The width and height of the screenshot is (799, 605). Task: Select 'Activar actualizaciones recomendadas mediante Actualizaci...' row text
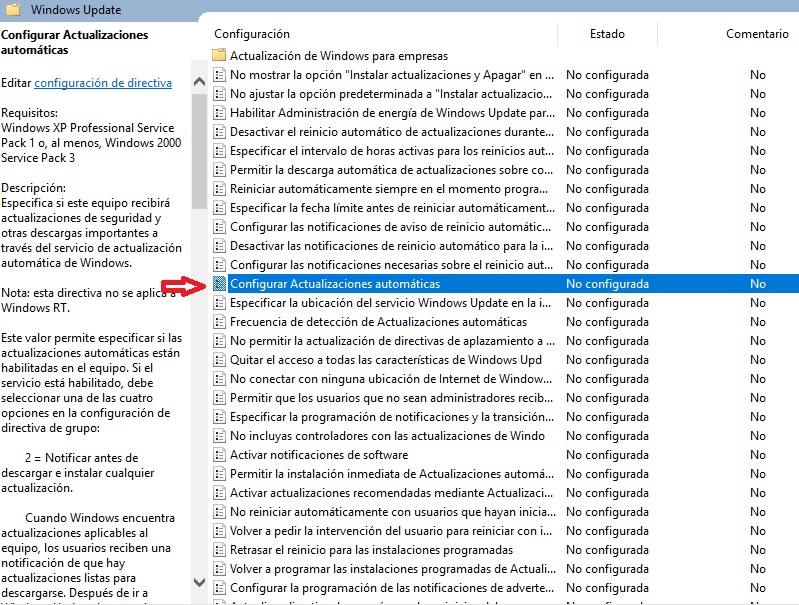coord(391,493)
